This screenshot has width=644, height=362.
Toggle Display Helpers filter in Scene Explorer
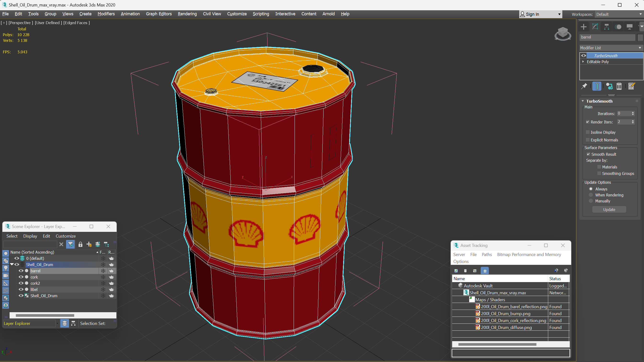point(6,283)
